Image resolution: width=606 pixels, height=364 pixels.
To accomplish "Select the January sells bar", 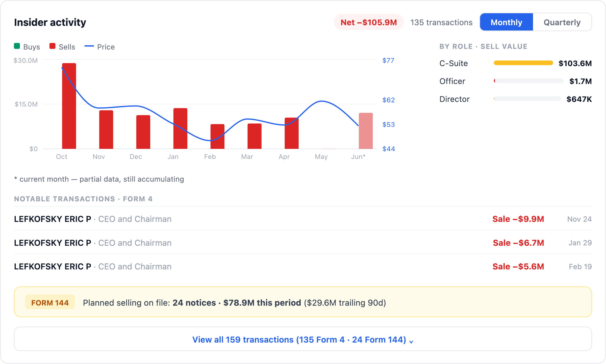I will (x=180, y=128).
